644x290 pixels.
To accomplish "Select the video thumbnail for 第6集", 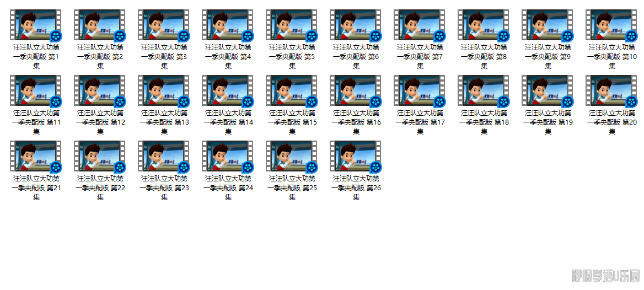I will [356, 25].
